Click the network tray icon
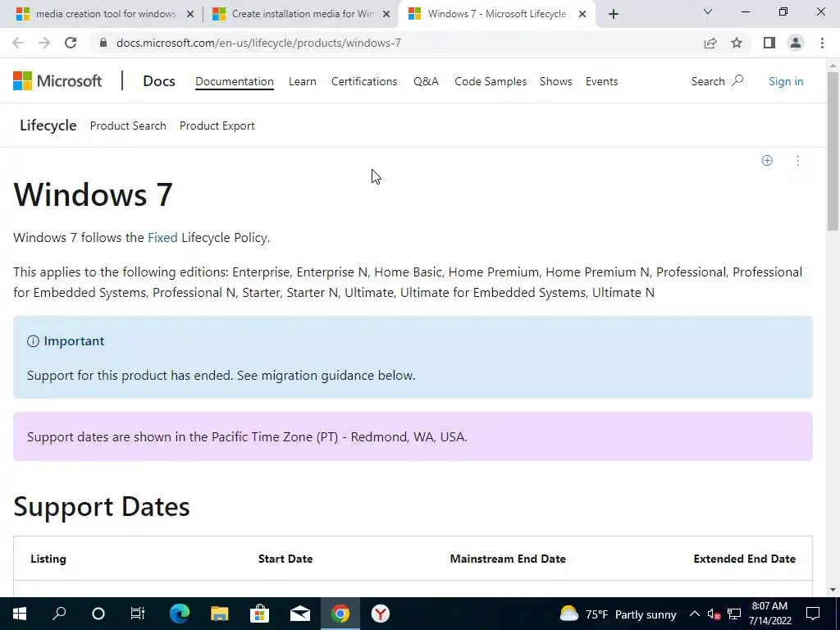Screen dimensions: 840x630 pos(734,614)
